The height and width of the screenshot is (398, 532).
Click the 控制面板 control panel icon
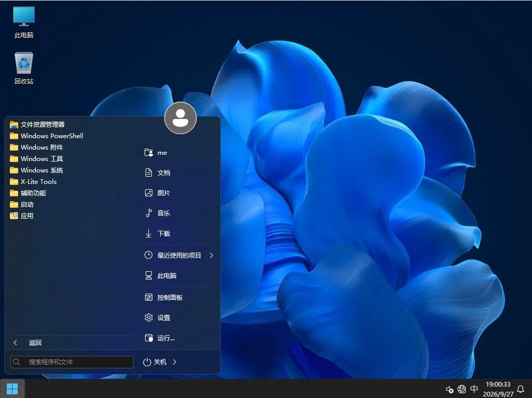pos(149,297)
